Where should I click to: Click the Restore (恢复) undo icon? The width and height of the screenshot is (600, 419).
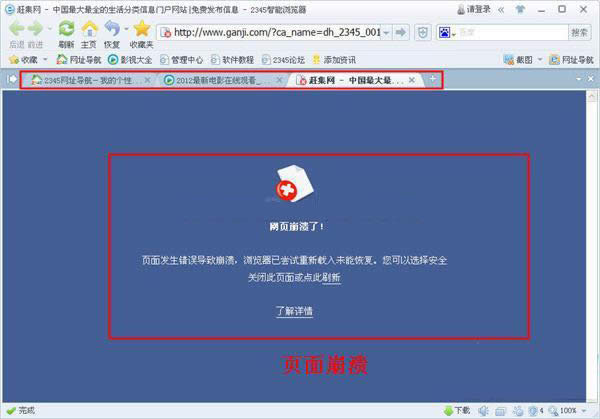[112, 29]
